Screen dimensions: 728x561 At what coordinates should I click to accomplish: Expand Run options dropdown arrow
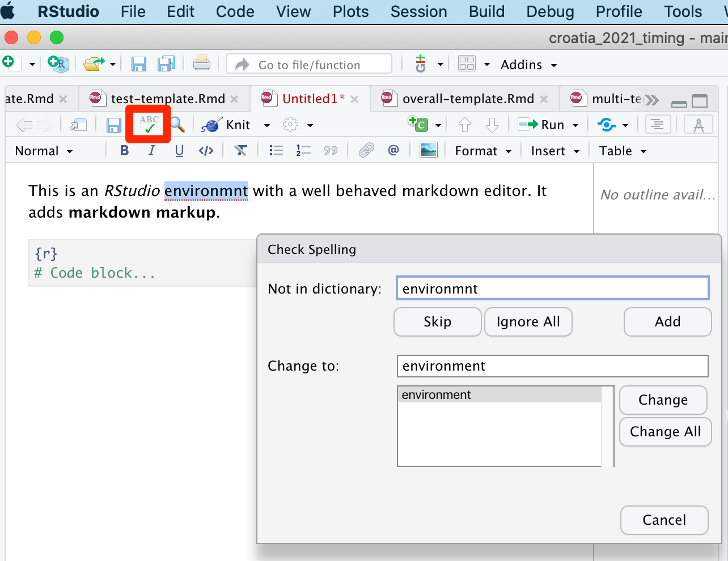click(x=575, y=125)
